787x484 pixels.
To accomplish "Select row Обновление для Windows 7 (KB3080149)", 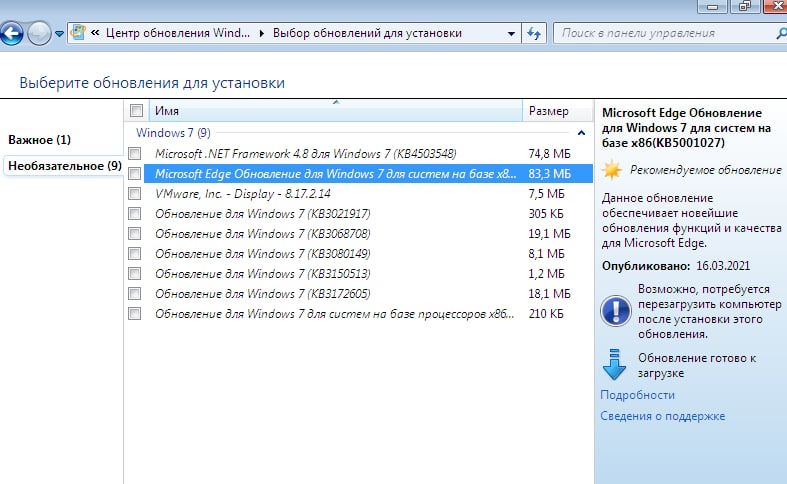I will pyautogui.click(x=263, y=254).
